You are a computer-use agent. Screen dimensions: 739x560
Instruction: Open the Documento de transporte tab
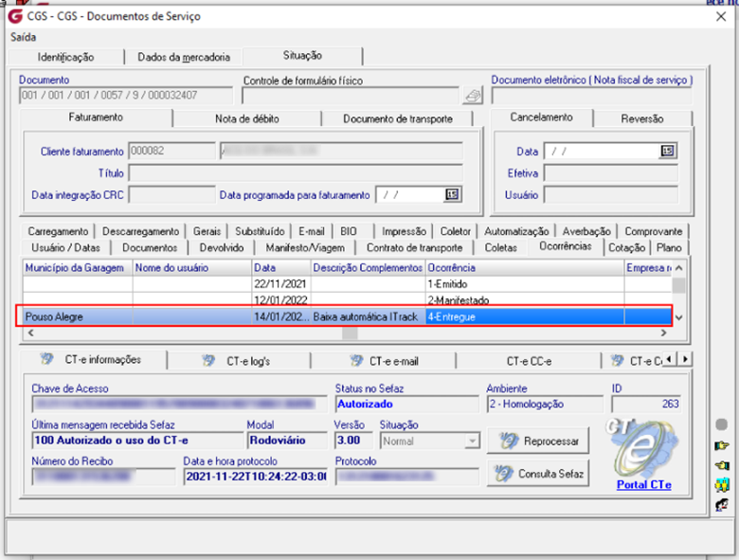[398, 118]
